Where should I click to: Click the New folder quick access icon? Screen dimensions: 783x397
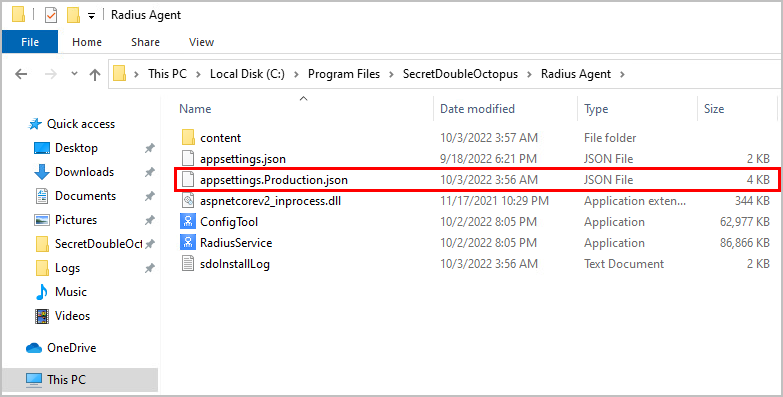73,15
